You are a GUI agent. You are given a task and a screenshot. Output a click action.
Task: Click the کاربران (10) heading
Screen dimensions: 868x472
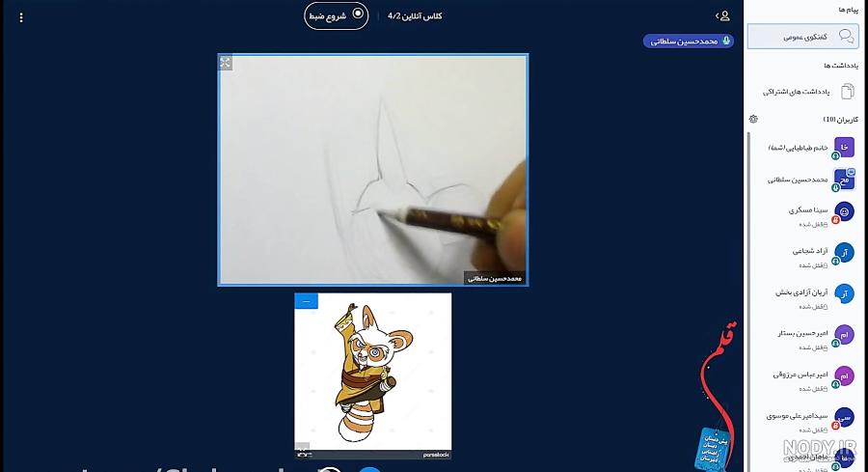840,119
